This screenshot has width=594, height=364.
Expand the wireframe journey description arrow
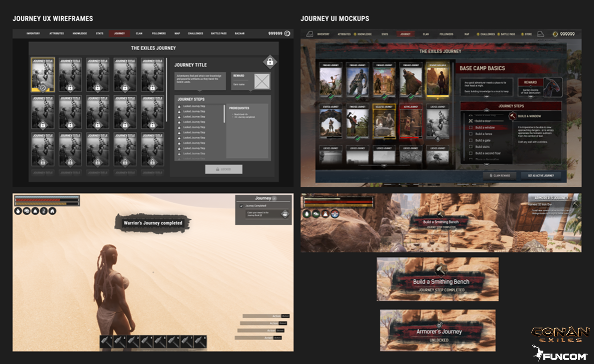[200, 91]
